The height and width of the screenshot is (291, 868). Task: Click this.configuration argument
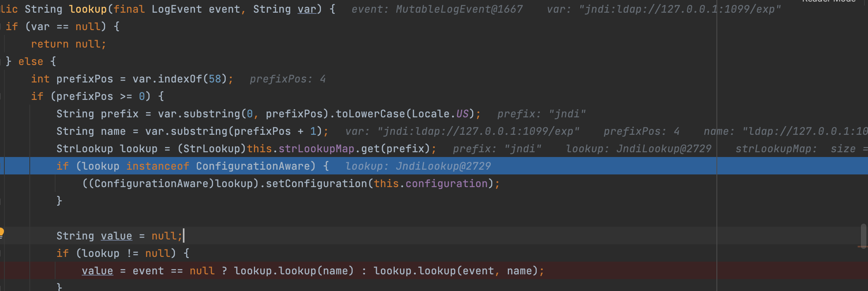430,184
